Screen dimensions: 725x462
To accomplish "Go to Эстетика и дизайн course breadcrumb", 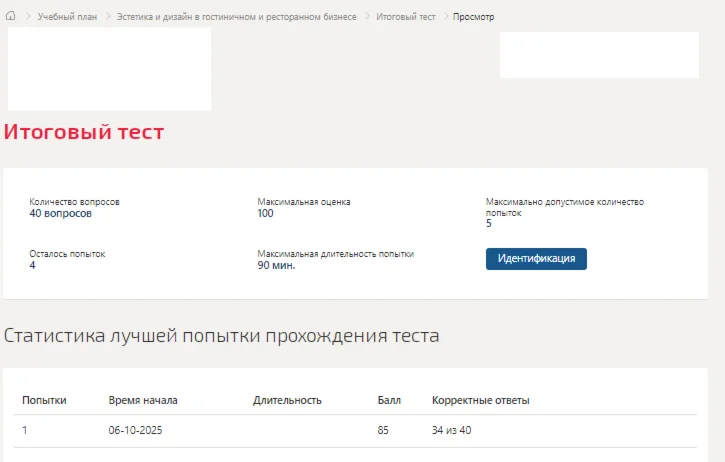I will 236,17.
